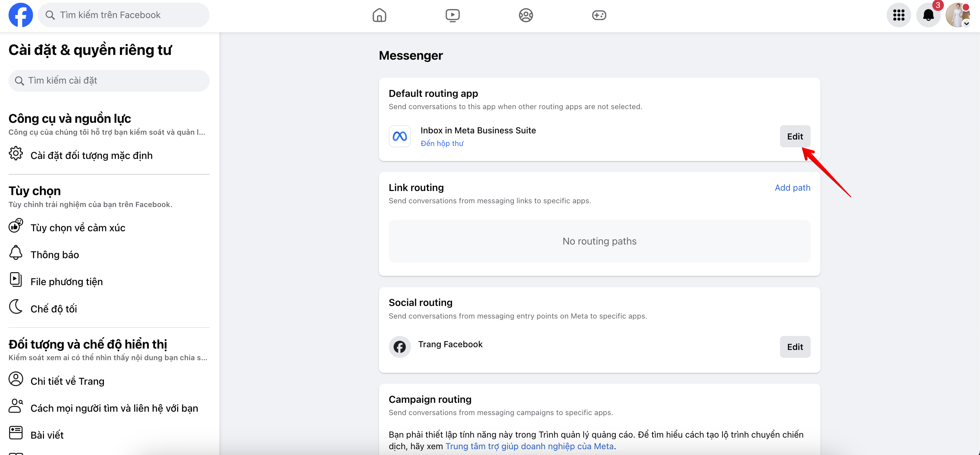Click the Facebook logo icon

(x=20, y=15)
